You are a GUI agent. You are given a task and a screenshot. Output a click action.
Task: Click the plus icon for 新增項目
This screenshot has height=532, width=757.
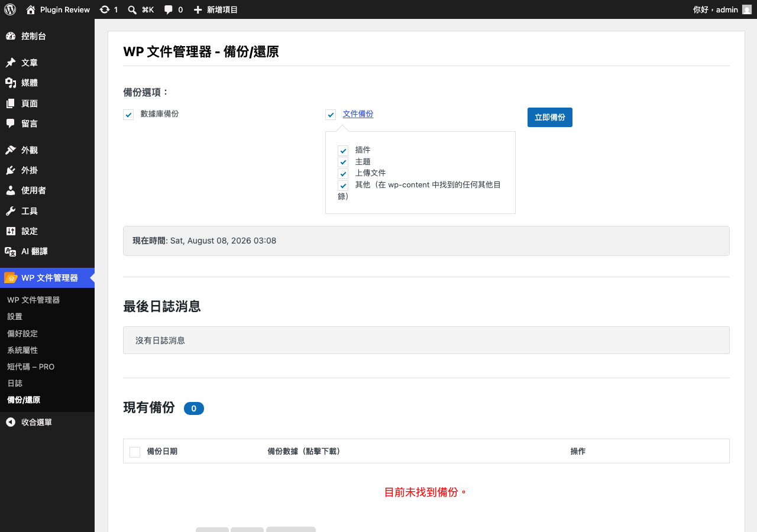point(198,9)
